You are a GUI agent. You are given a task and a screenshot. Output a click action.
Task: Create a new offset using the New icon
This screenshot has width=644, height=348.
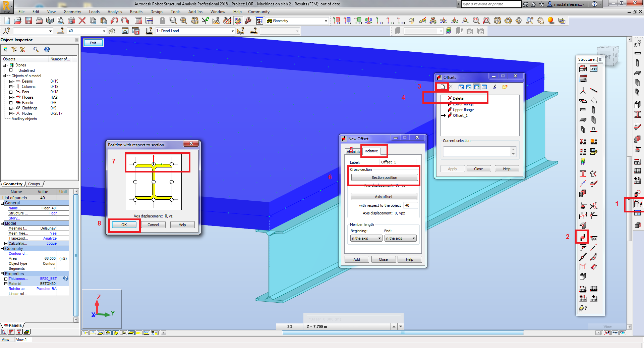click(x=442, y=87)
